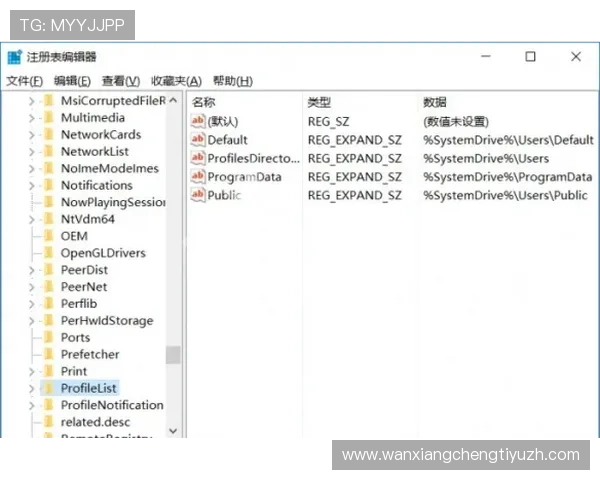Select the PerHwIdStorage tree key
600x480 pixels.
[x=107, y=320]
